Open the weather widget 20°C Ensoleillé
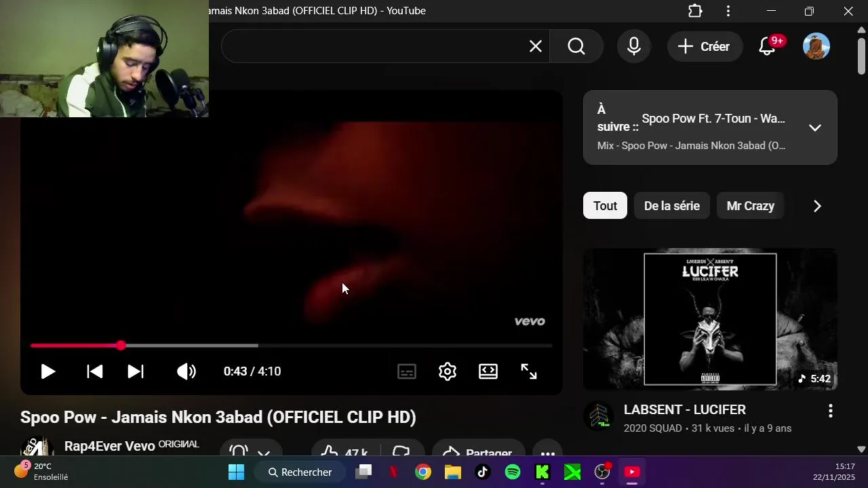Screen dimensions: 868x488 42,472
